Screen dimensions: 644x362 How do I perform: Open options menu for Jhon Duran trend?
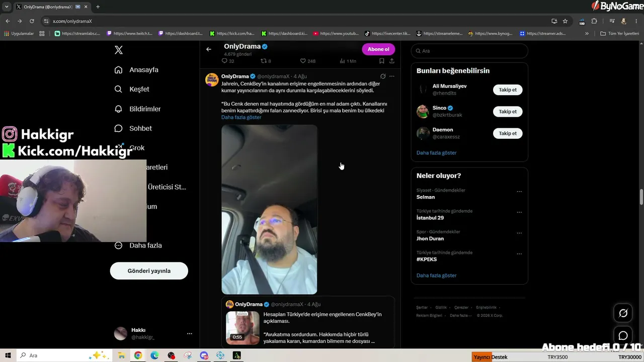pos(519,233)
